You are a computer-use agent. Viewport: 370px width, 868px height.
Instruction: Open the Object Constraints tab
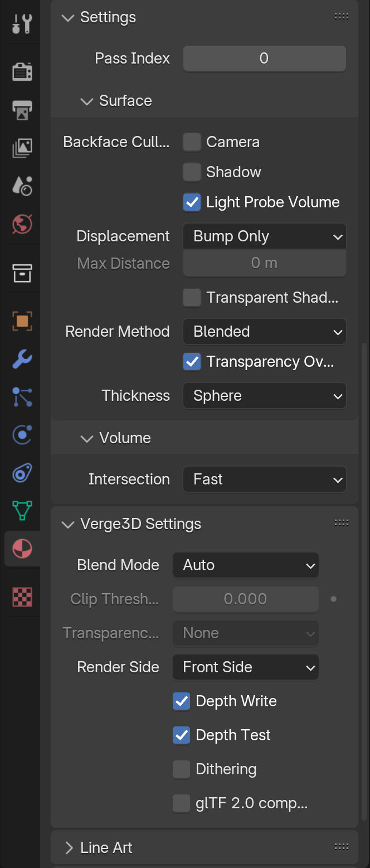click(x=22, y=473)
